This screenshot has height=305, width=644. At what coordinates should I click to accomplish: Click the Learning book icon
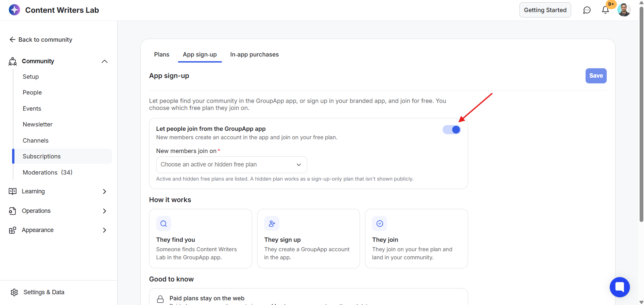pos(13,191)
